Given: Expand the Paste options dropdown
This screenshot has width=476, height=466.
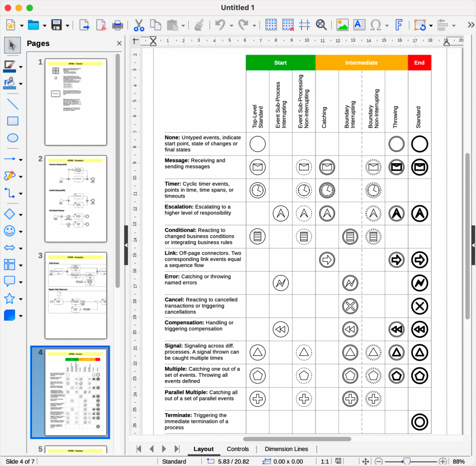Looking at the screenshot, I should coord(183,26).
